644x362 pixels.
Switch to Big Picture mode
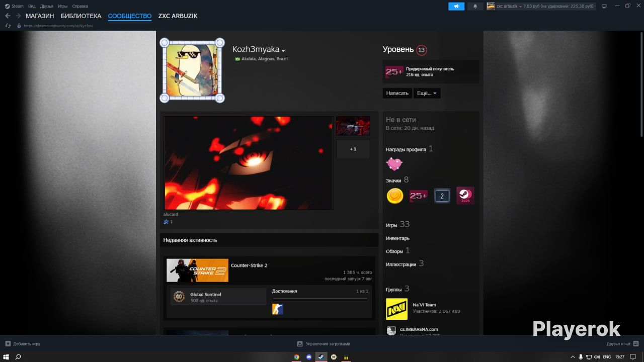(604, 6)
